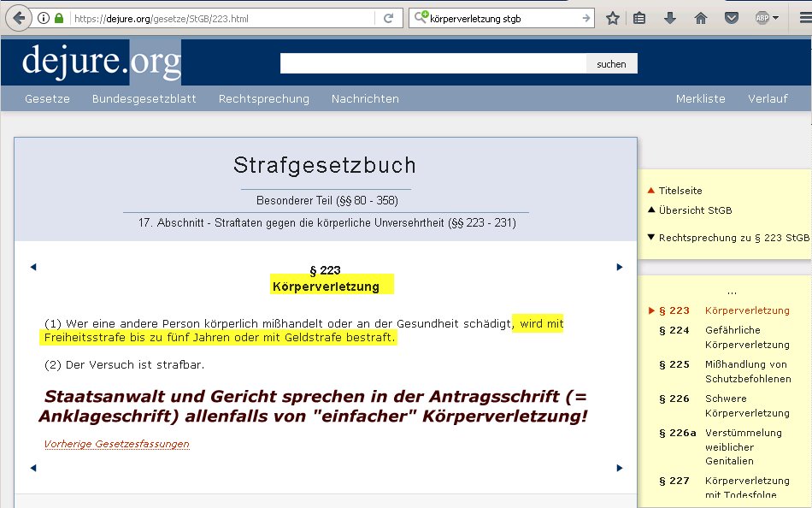Go to previous paragraph via top-left arrow
The image size is (812, 508).
(x=33, y=267)
